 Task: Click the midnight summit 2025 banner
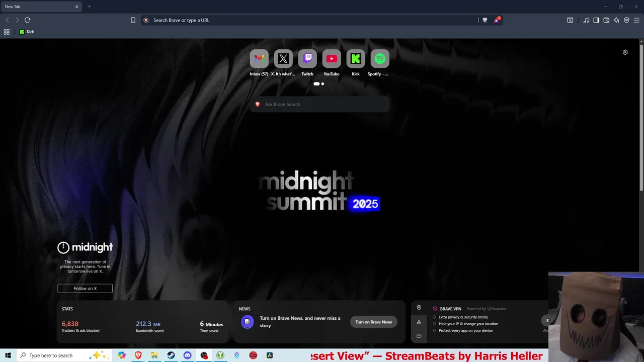pos(319,192)
